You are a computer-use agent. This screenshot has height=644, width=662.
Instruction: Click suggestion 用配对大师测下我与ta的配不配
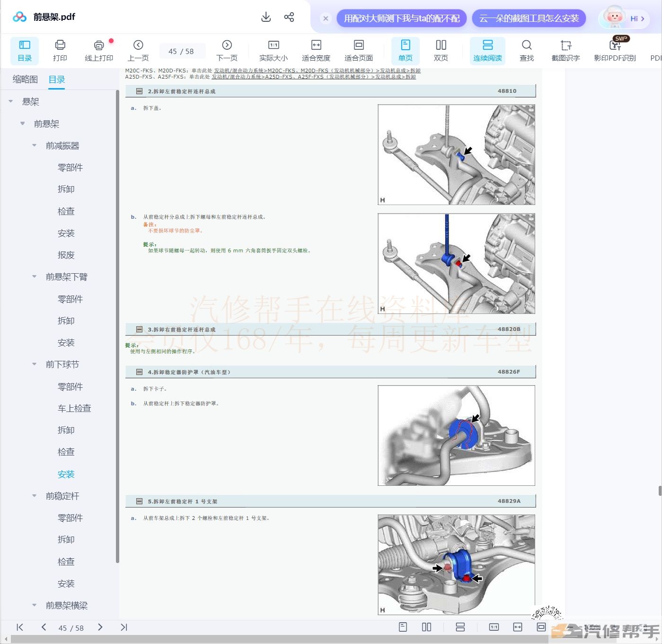402,18
